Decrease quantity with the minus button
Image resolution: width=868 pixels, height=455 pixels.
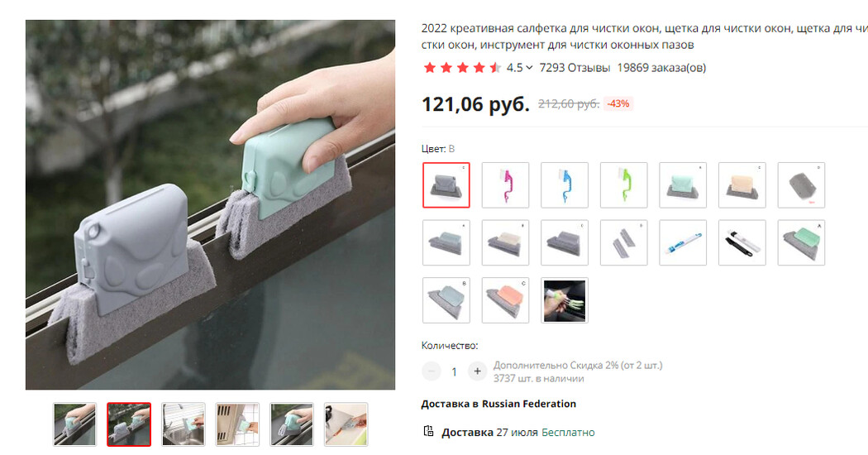[432, 371]
